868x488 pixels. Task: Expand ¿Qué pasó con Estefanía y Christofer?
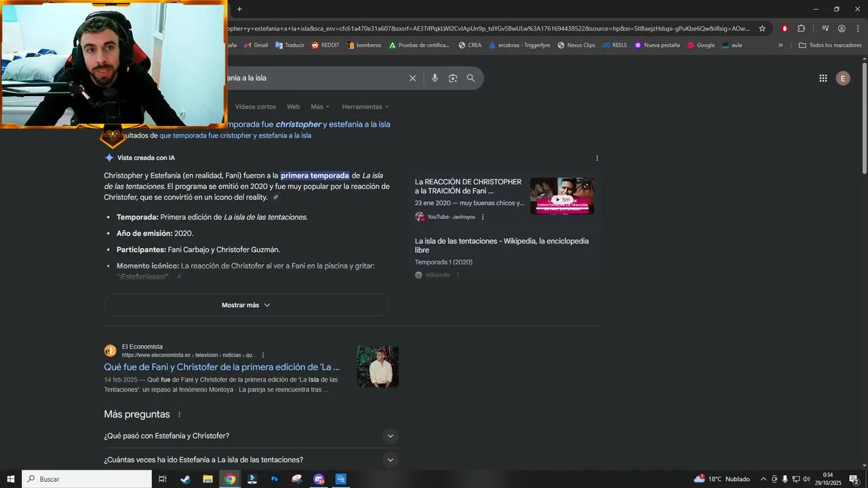point(251,436)
